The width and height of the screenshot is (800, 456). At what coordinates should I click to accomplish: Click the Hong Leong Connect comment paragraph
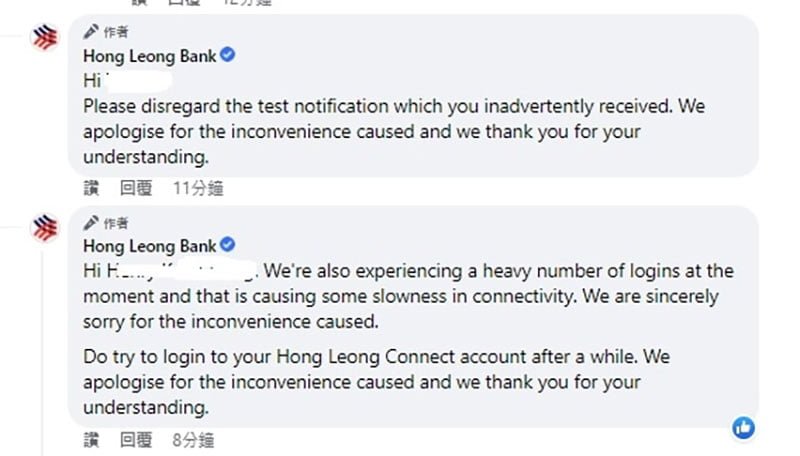[377, 382]
